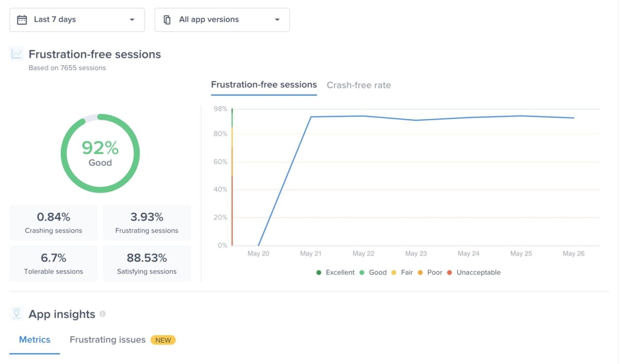619x364 pixels.
Task: Click the chart icon beside Frustration-free sessions heading
Action: (x=17, y=54)
